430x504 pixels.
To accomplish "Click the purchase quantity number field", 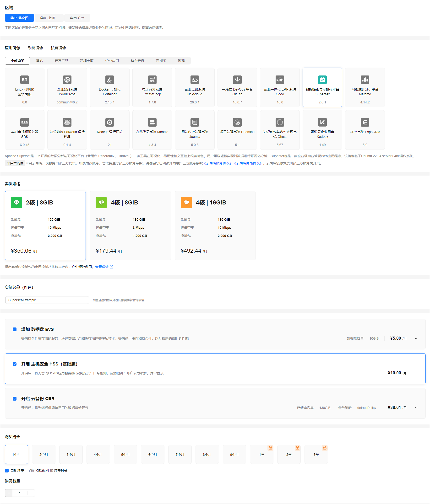I will 20,493.
